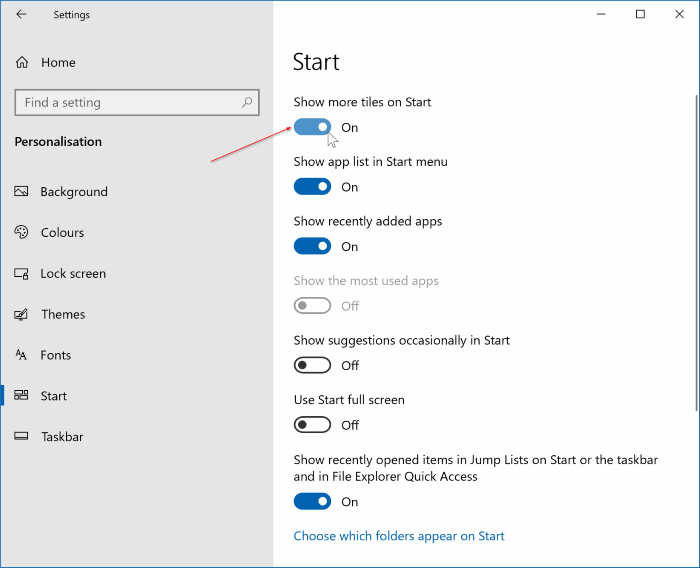Select Lock screen in sidebar
Image resolution: width=700 pixels, height=568 pixels.
pyautogui.click(x=73, y=273)
